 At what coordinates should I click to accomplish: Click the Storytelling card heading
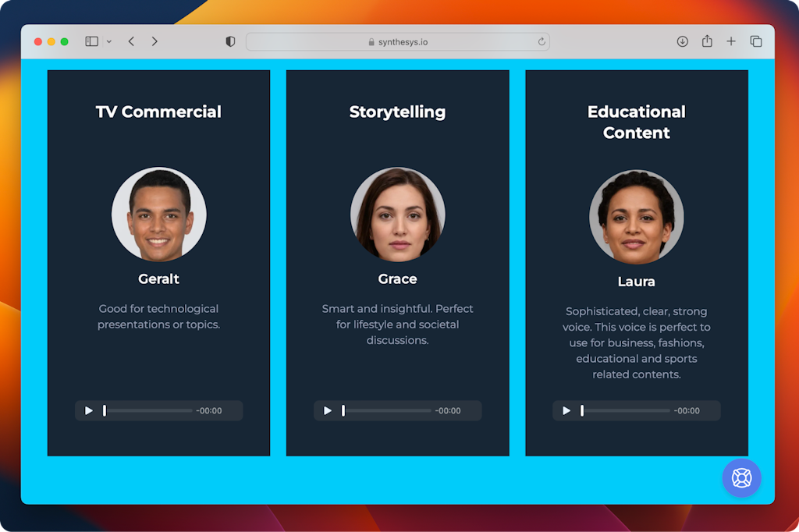point(397,112)
